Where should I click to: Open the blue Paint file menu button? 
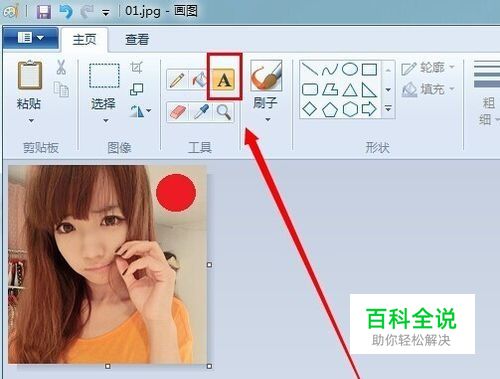point(31,38)
